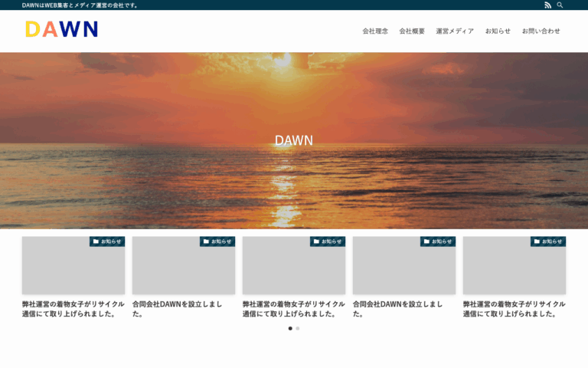This screenshot has width=588, height=368.
Task: Open the RSS feed icon
Action: coord(548,5)
